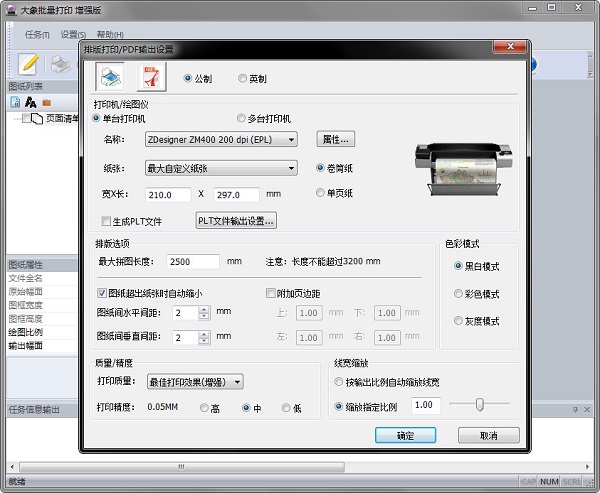Click the pencil edit toolbar icon
600x493 pixels.
point(28,63)
